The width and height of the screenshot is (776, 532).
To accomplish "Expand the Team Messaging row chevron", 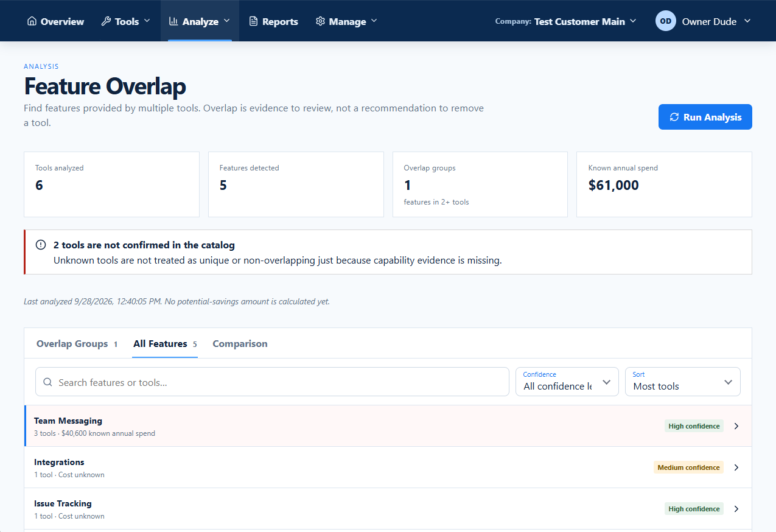I will coord(736,426).
